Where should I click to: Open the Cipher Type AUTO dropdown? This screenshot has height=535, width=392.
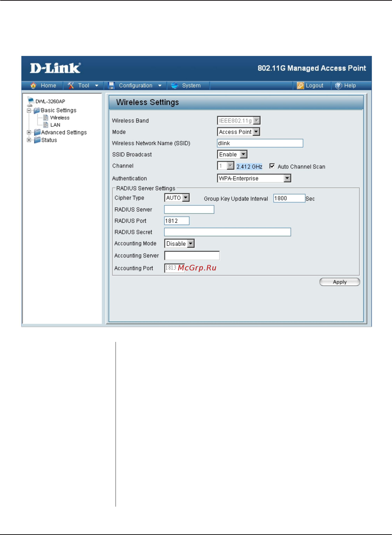(177, 198)
